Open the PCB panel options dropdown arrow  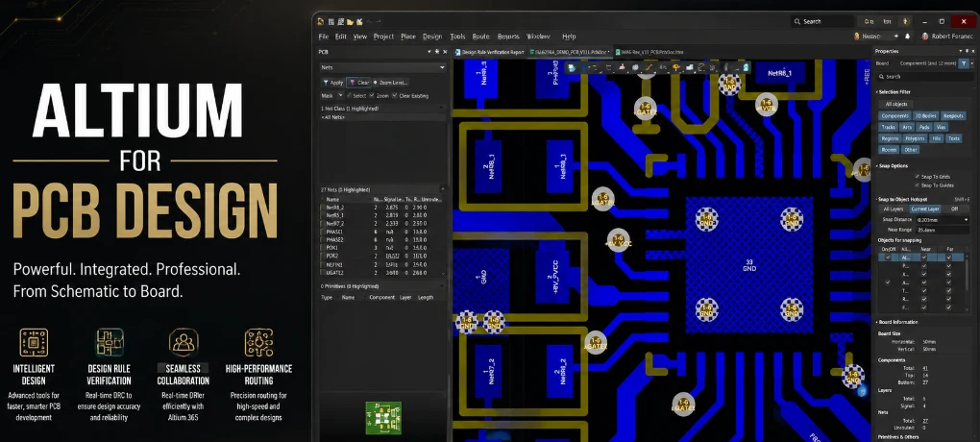pyautogui.click(x=430, y=52)
